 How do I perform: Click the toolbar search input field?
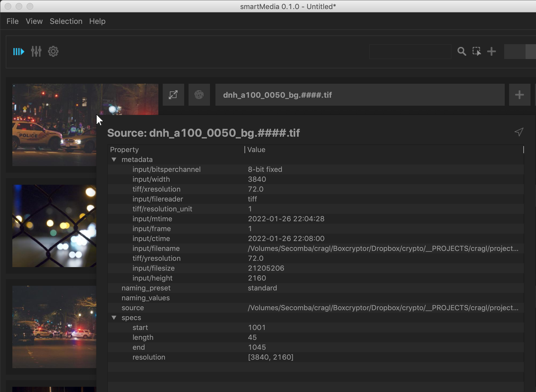click(x=410, y=52)
